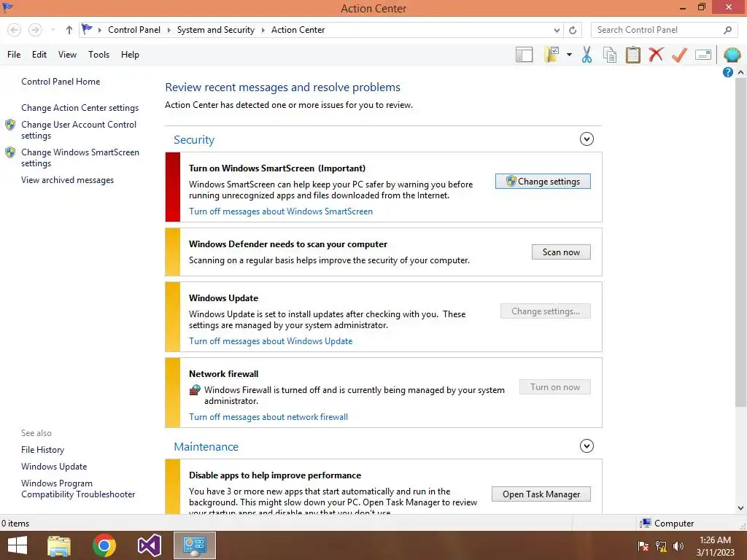The image size is (747, 560).
Task: Click SmartScreen Change settings button
Action: (543, 182)
